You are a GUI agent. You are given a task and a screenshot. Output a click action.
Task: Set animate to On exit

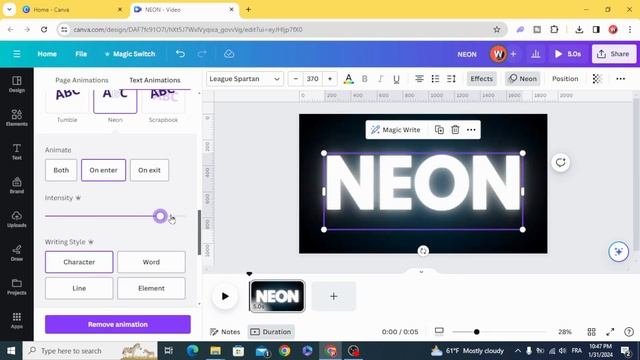coord(149,170)
